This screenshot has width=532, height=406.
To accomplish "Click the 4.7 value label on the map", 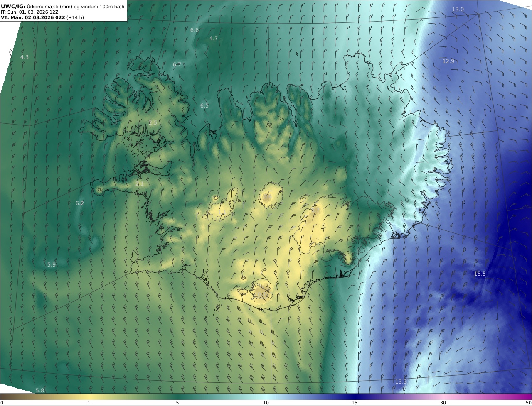I will (213, 38).
